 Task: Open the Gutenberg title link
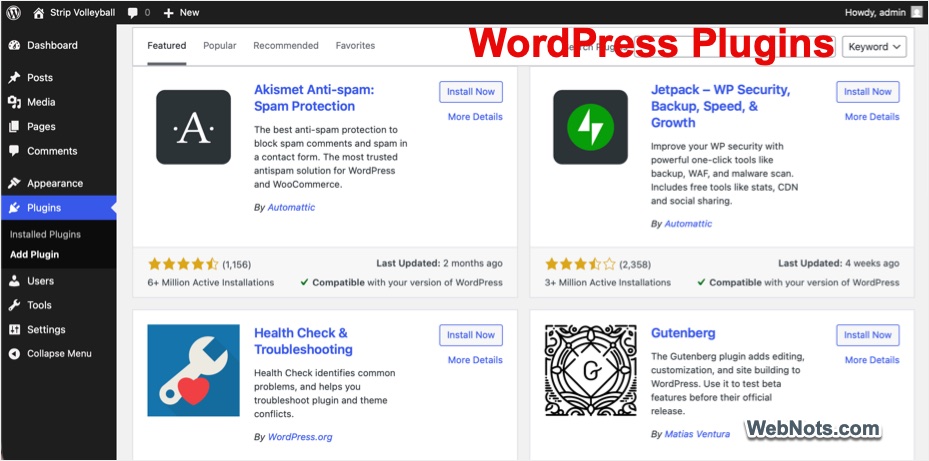(x=683, y=333)
